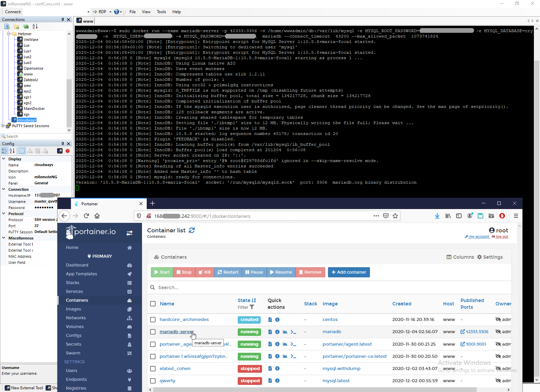
Task: Collapse the Protocol section in Config
Action: click(4, 213)
